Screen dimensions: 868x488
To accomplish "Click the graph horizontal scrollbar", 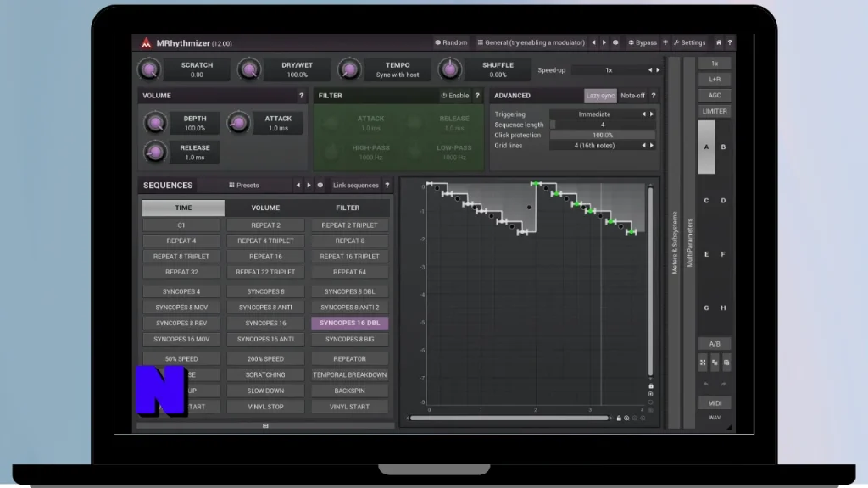I will tap(509, 419).
